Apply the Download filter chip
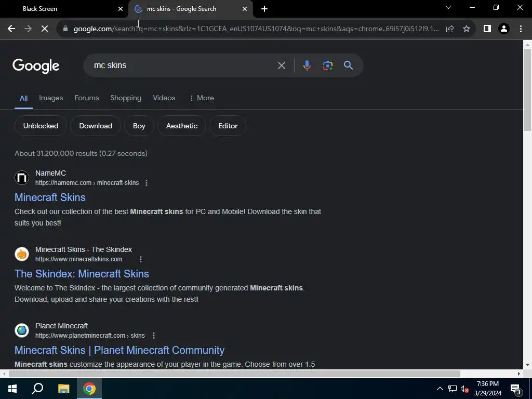The height and width of the screenshot is (399, 532). click(x=96, y=126)
